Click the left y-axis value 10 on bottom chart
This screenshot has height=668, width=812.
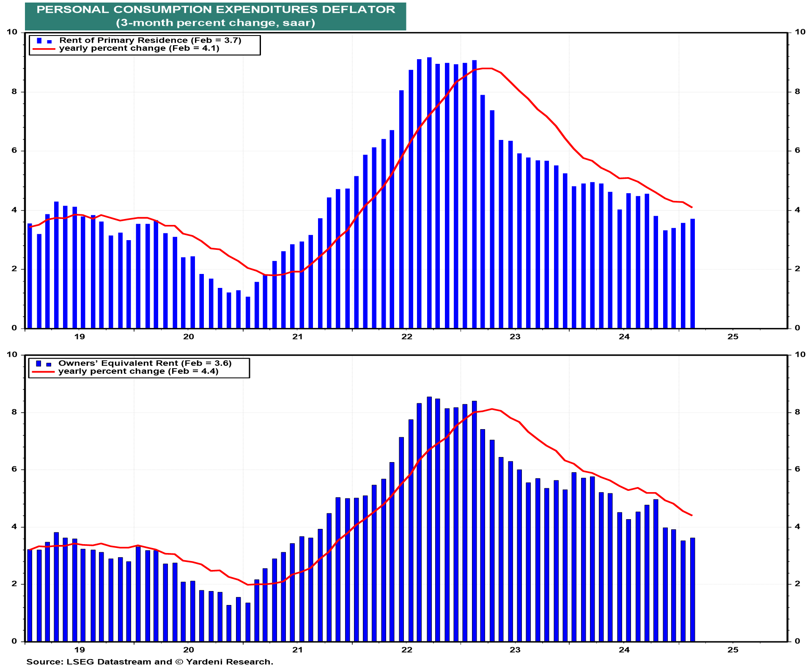coord(12,354)
